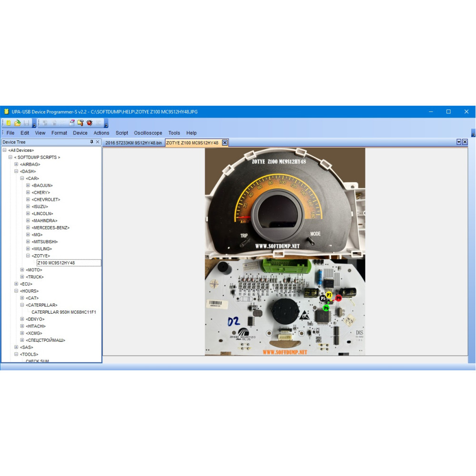Close the ZOTYE Z100 MC9S12HY48 tab
The height and width of the screenshot is (476, 476).
[x=225, y=143]
